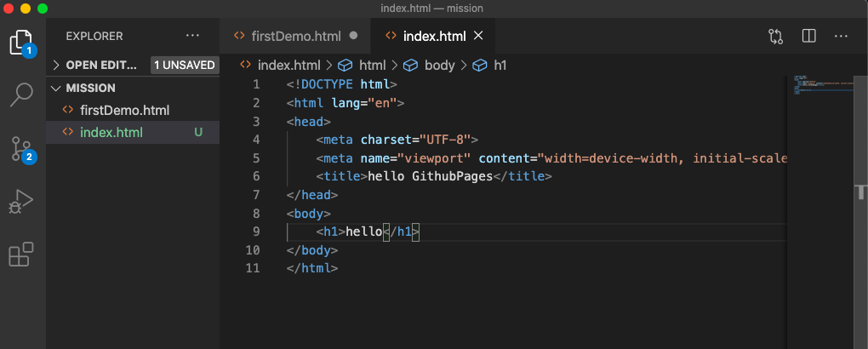Screen dimensions: 868x349
Task: Click file icon beside firstDemo.html in explorer
Action: click(68, 110)
